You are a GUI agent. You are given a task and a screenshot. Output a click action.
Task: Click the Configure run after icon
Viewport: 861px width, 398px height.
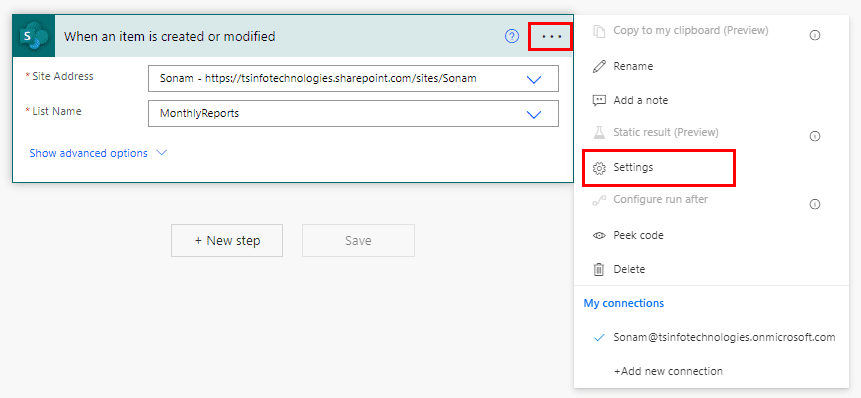(x=599, y=200)
